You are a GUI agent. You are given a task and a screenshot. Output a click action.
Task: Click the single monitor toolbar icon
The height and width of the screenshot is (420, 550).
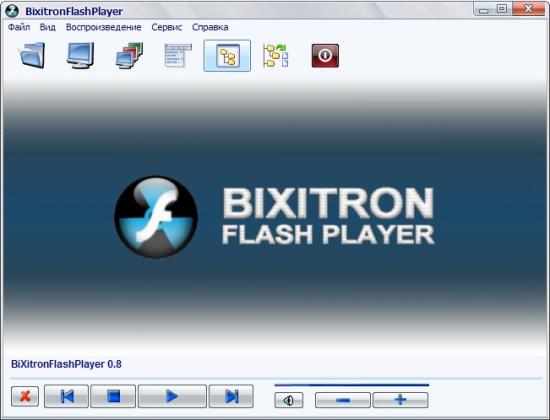(x=81, y=55)
